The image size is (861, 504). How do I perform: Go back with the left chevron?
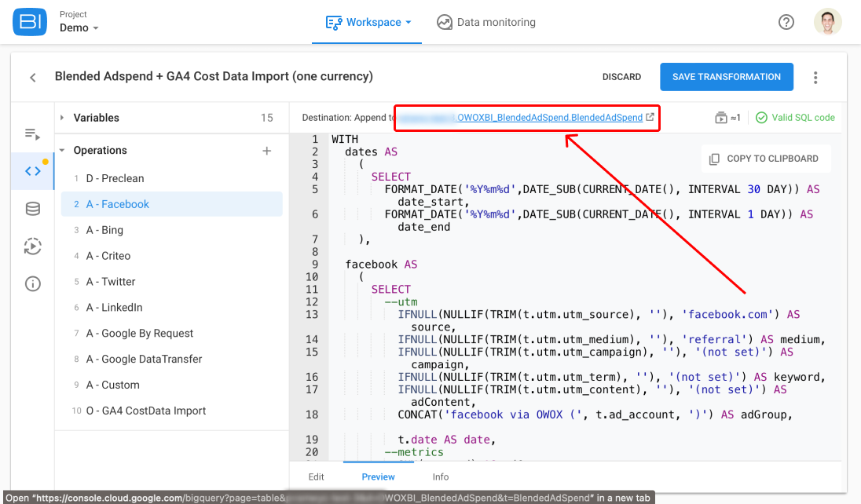tap(33, 78)
